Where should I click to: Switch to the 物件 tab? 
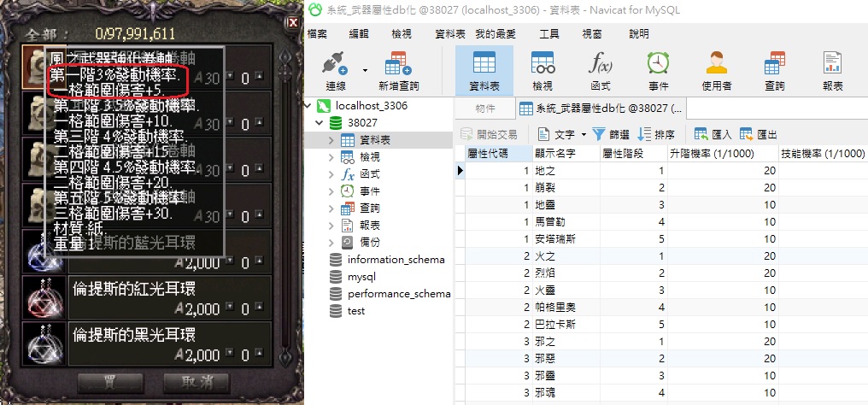tap(485, 109)
